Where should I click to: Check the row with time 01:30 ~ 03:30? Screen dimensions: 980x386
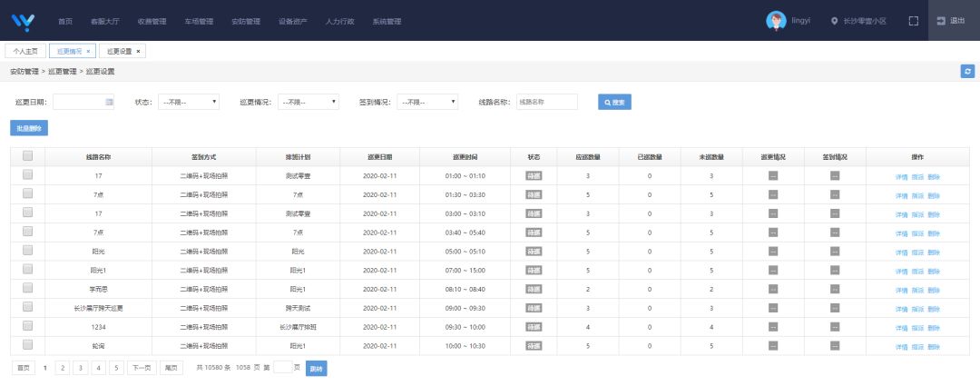(27, 194)
